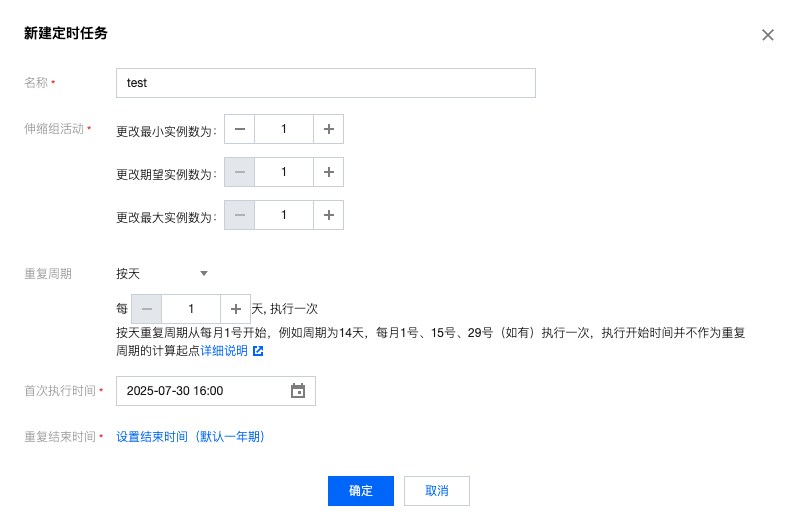The image size is (795, 527).
Task: Increase the 更改最小实例数 value with plus
Action: click(328, 129)
